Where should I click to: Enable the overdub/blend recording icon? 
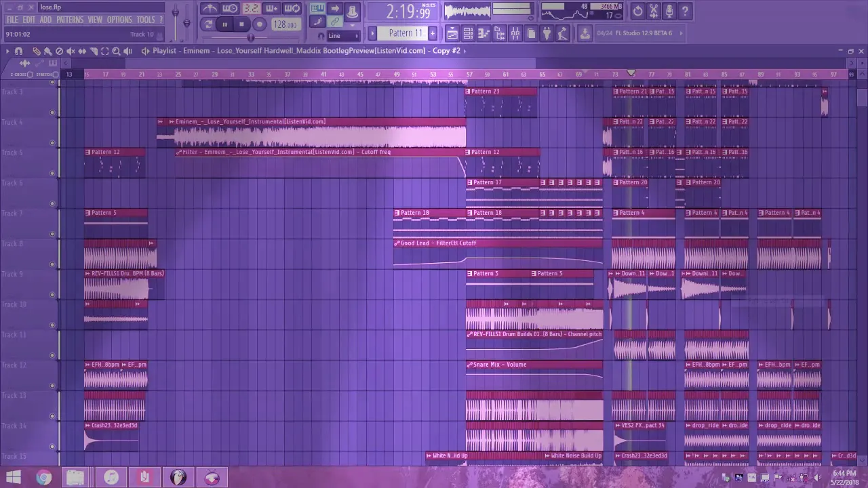pyautogui.click(x=271, y=9)
